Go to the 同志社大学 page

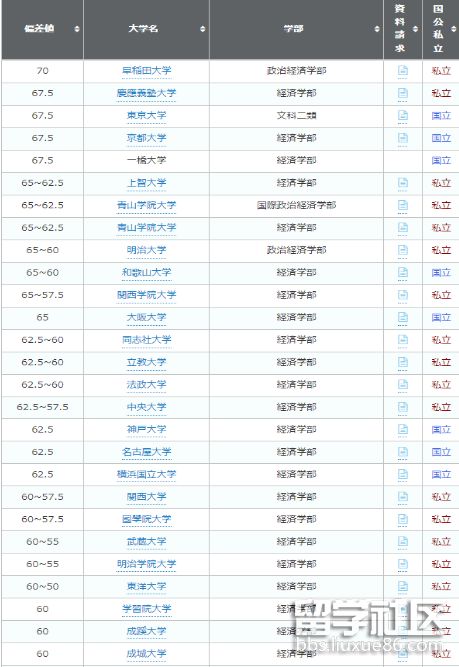(x=146, y=340)
